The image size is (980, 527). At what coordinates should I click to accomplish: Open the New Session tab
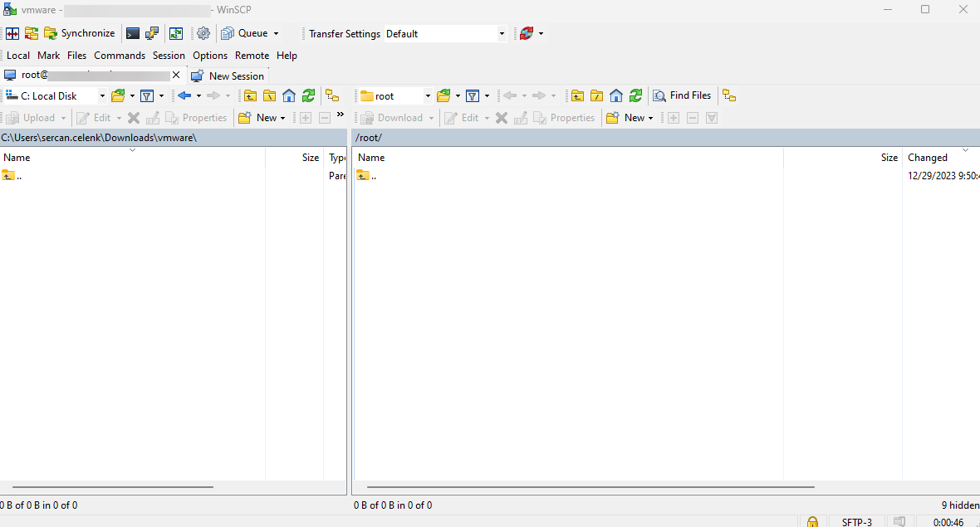click(228, 76)
